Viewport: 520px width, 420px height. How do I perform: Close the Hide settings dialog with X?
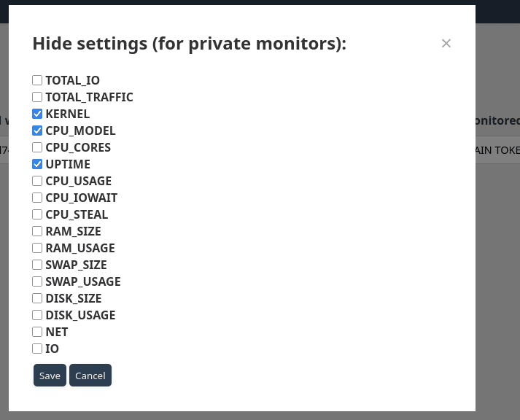pos(446,44)
